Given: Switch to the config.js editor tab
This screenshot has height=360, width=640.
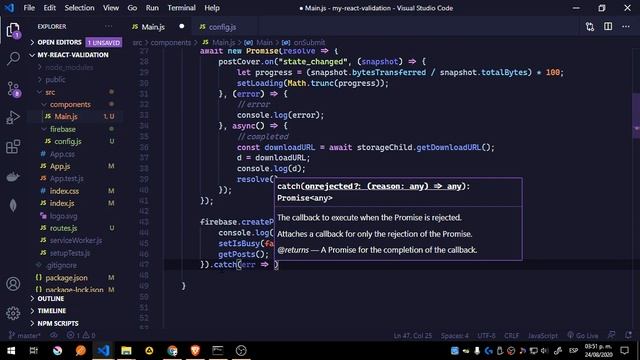Looking at the screenshot, I should click(222, 27).
